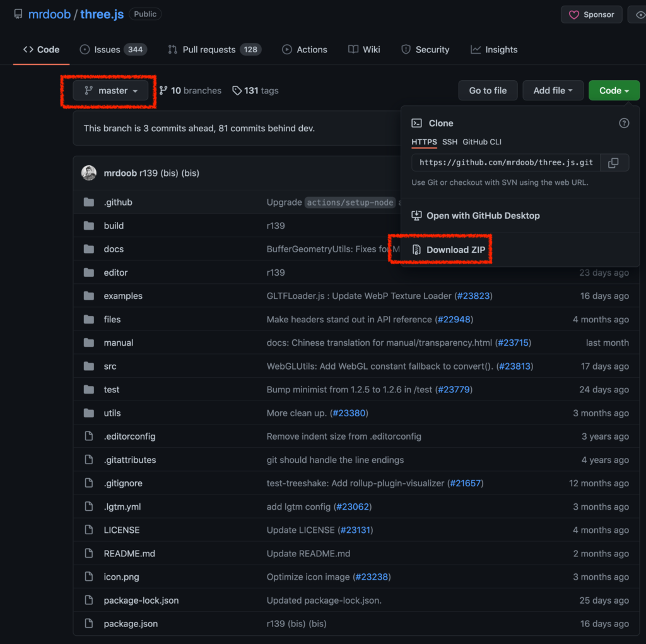646x644 pixels.
Task: Copy the HTTPS clone URL to clipboard
Action: (613, 163)
